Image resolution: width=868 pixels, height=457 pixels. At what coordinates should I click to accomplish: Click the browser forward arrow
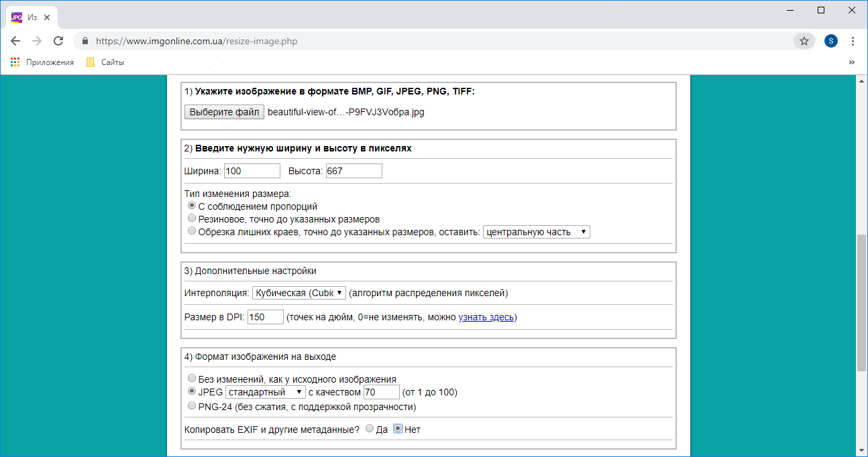click(x=37, y=41)
